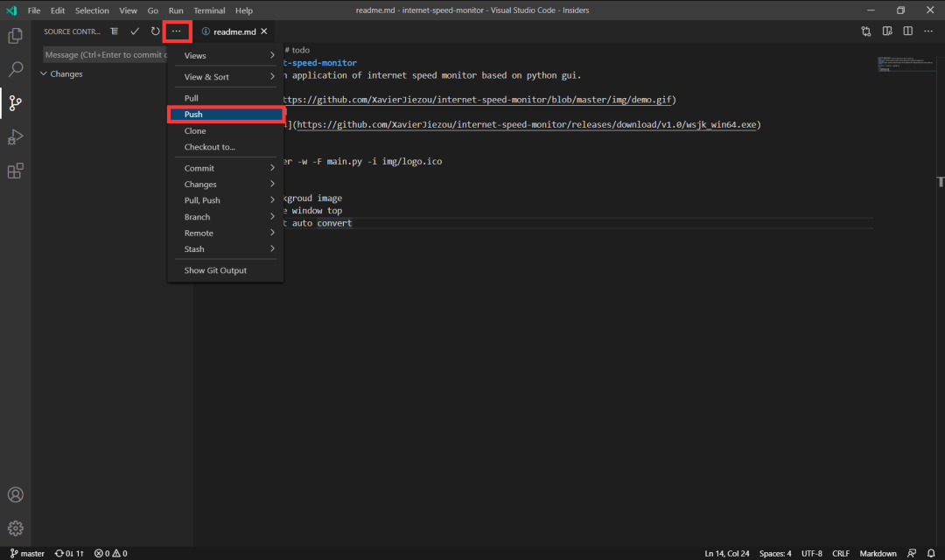Click the master branch indicator in status bar

click(x=28, y=553)
